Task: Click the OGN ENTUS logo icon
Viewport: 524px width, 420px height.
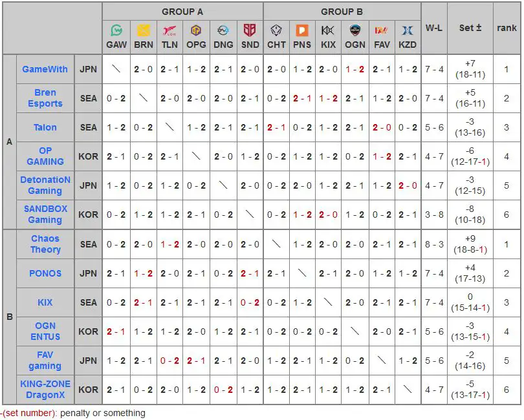Action: click(x=355, y=30)
